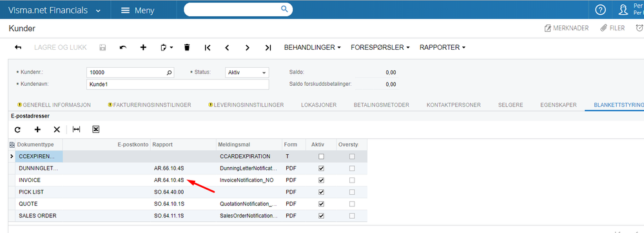The height and width of the screenshot is (233, 644).
Task: Expand the BEHANDLINGER menu
Action: tap(313, 47)
